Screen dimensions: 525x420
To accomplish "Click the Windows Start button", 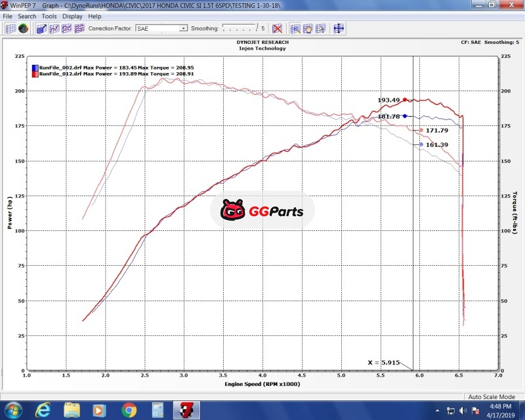I will [13, 411].
